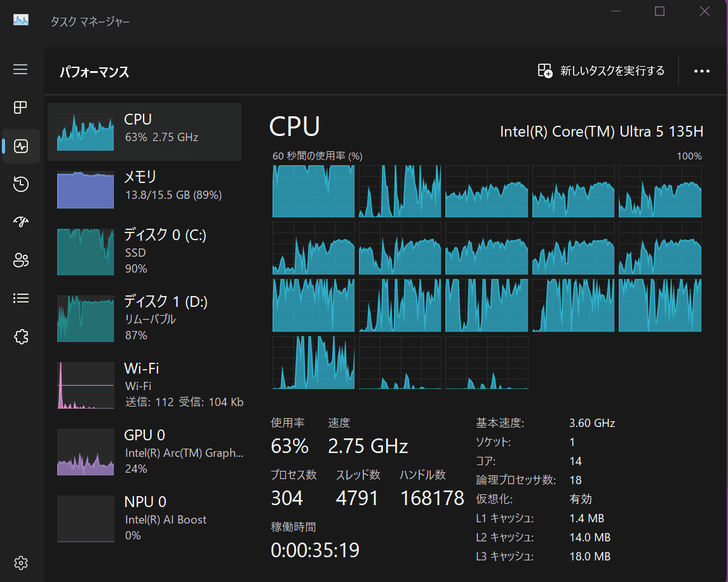Click the 4791 thread count value
728x582 pixels.
click(x=357, y=498)
